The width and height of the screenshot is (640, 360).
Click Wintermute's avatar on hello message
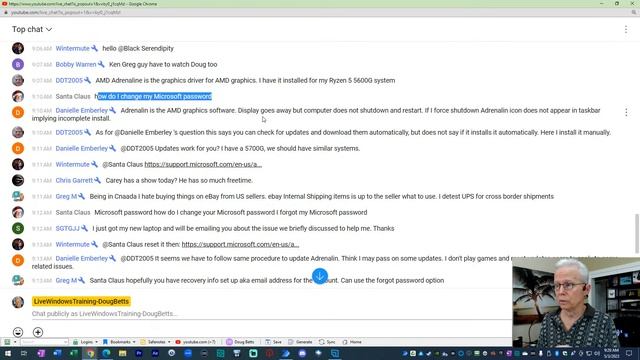18,48
